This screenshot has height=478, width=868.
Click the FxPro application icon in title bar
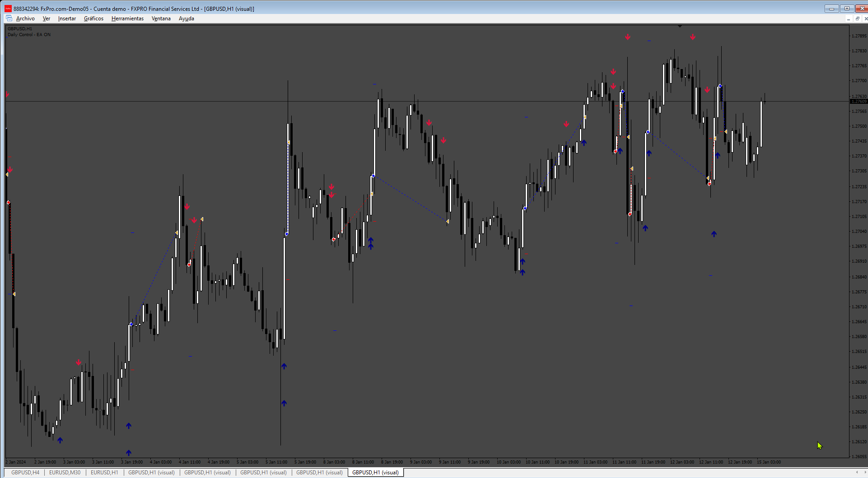coord(8,9)
